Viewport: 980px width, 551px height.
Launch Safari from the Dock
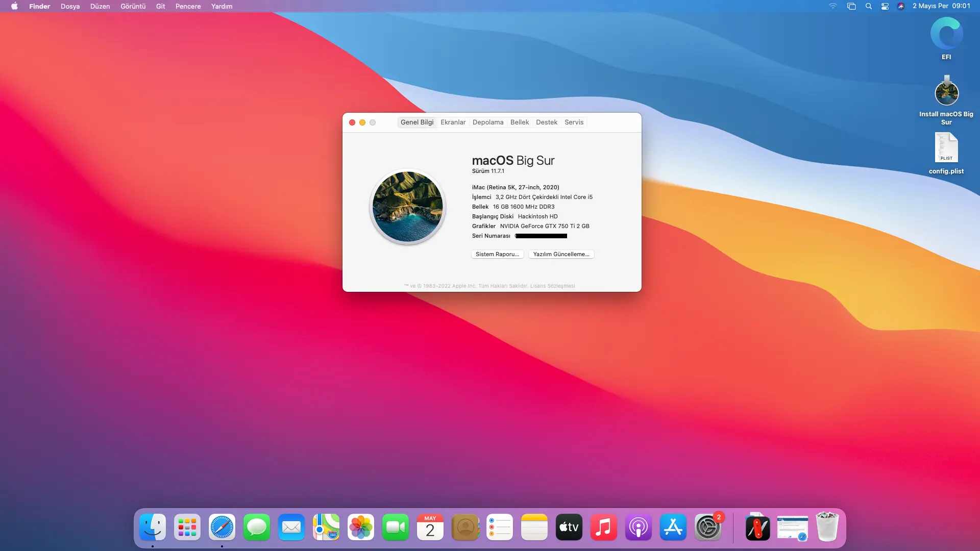[222, 527]
